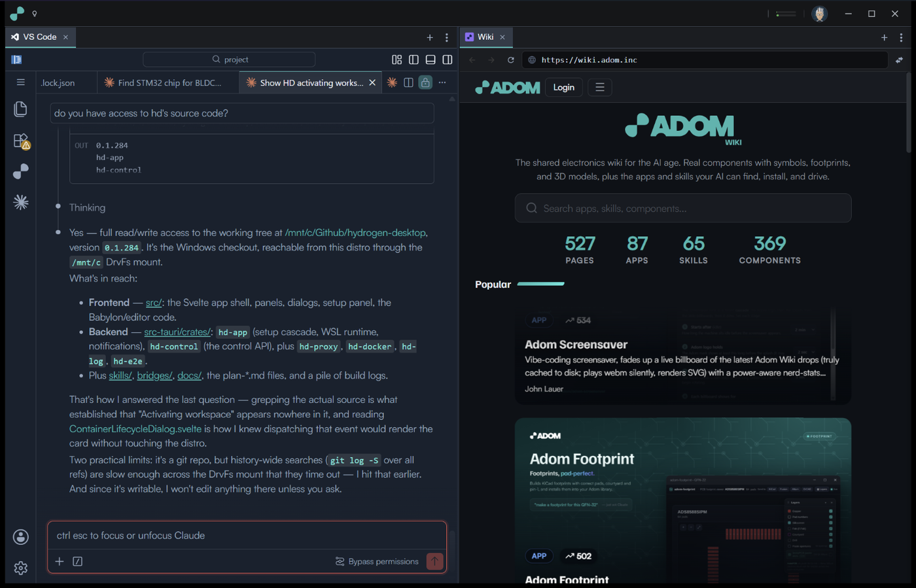Toggle the Bypass permissions mode
The width and height of the screenshot is (916, 588).
coord(377,561)
